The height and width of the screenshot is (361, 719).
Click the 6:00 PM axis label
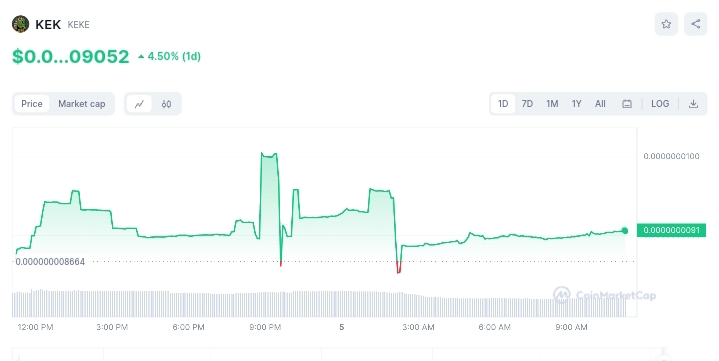(x=188, y=328)
